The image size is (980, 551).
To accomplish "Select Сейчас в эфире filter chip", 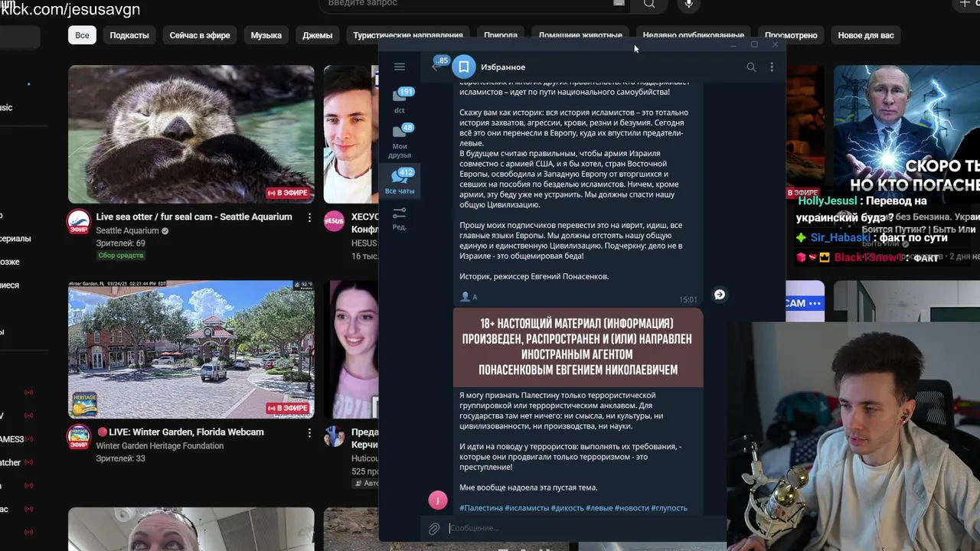I will [200, 35].
